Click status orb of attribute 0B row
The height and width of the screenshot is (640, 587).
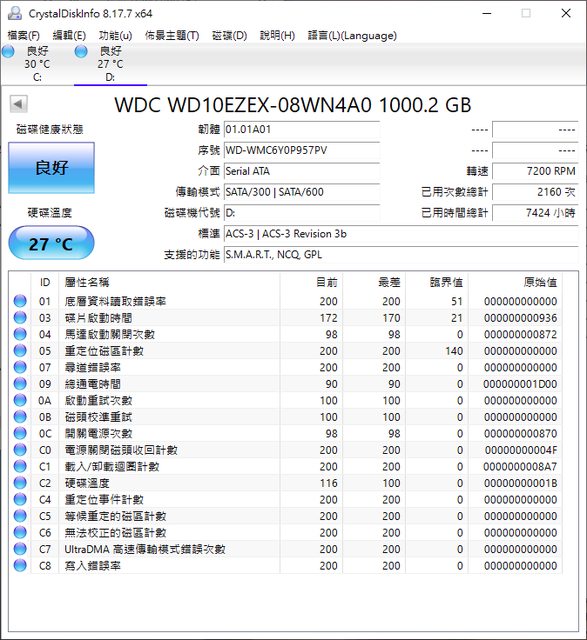tap(20, 417)
